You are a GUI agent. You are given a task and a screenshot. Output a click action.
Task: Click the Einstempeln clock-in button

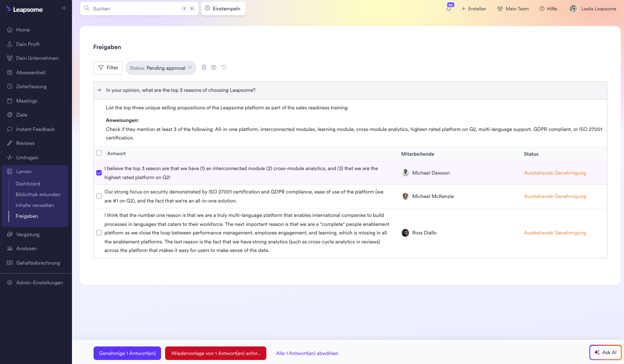223,9
